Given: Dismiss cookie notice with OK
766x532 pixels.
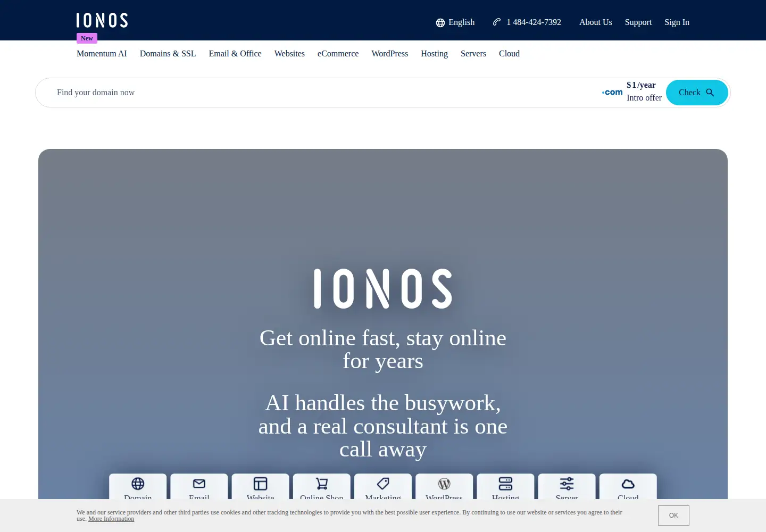Looking at the screenshot, I should [x=673, y=516].
